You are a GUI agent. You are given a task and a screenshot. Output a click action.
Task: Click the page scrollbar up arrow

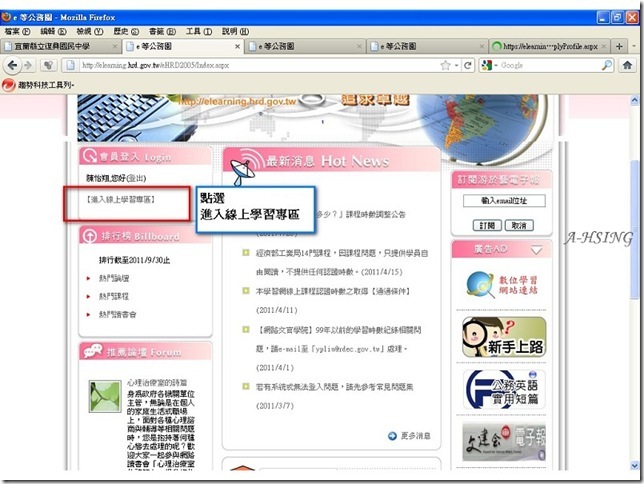point(635,100)
